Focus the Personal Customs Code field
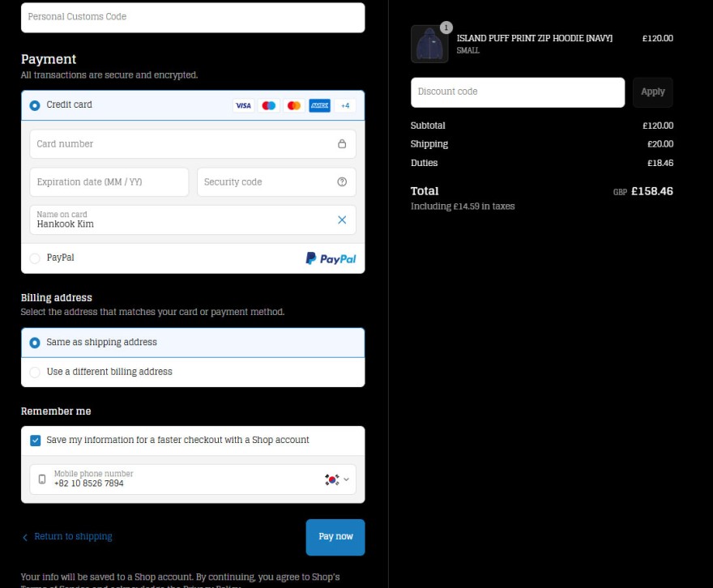Screen dimensions: 713x588 click(193, 17)
